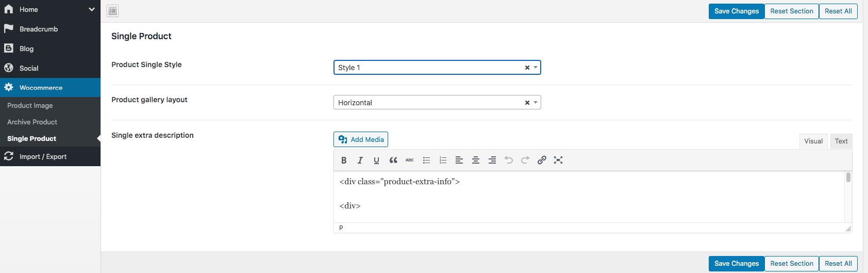Insert a blockquote in the editor
Screen dimensions: 868x273
[x=393, y=160]
